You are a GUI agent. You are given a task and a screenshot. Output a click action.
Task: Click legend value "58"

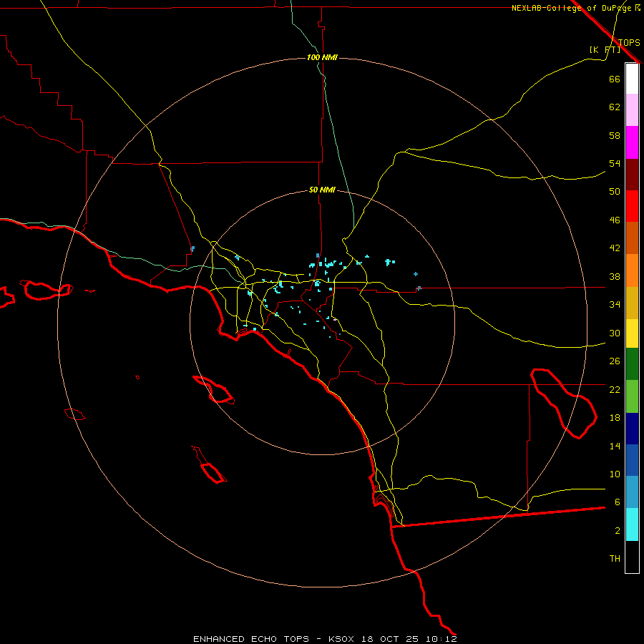pyautogui.click(x=615, y=135)
